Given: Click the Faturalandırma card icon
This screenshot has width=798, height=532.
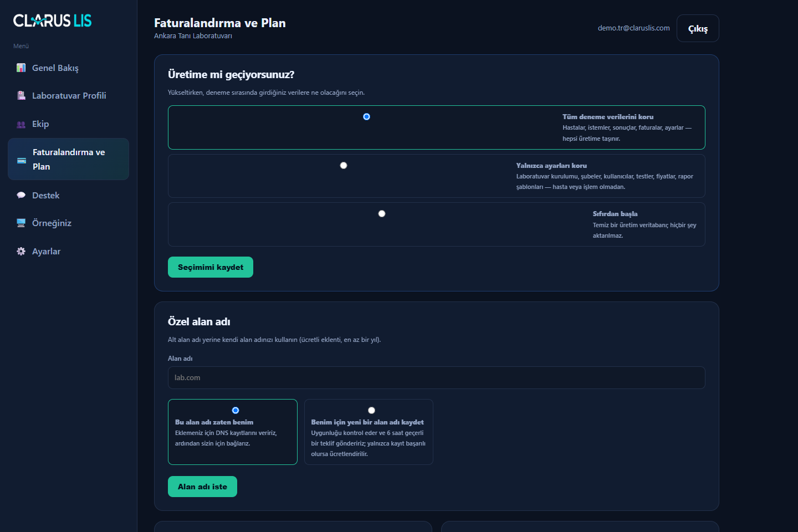Looking at the screenshot, I should [x=22, y=160].
